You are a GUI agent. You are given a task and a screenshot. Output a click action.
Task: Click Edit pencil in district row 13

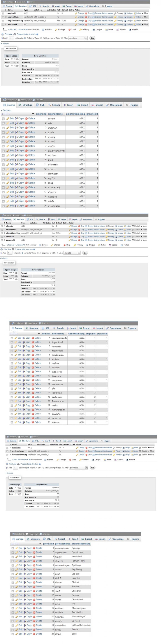16,389
